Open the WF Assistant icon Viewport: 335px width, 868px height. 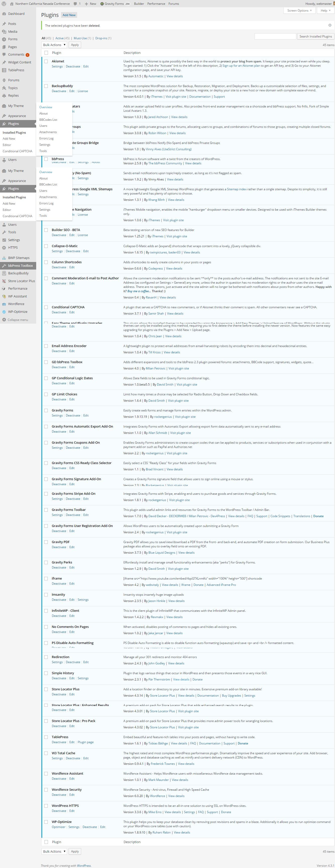[4, 296]
